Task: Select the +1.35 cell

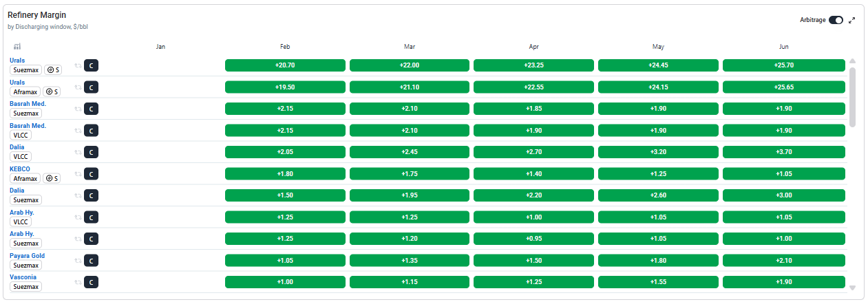Action: tap(410, 261)
